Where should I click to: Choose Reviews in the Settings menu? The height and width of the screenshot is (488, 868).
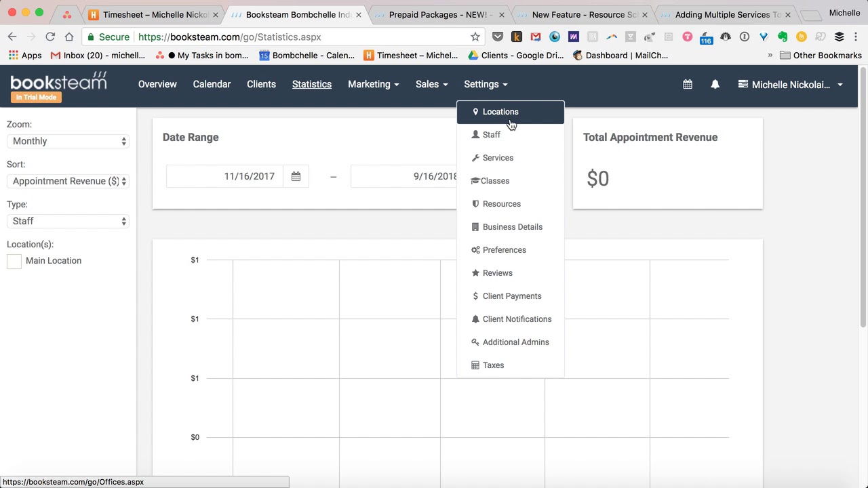coord(511,273)
